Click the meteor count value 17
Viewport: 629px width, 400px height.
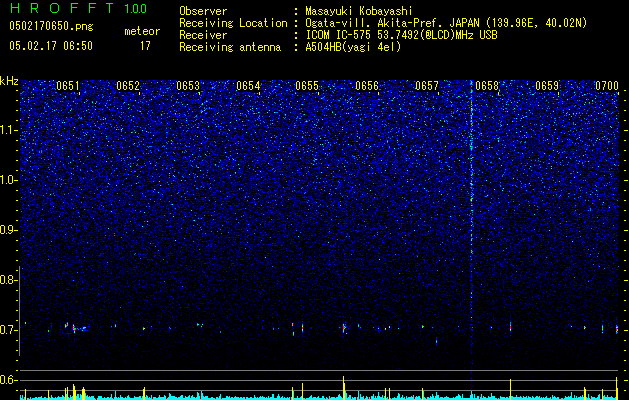coord(145,46)
